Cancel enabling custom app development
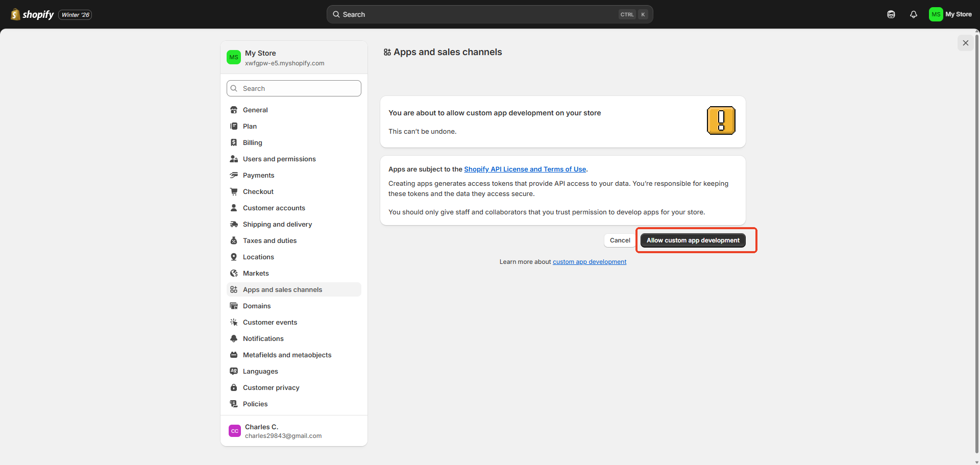Screen dimensions: 980x465 [x=620, y=240]
